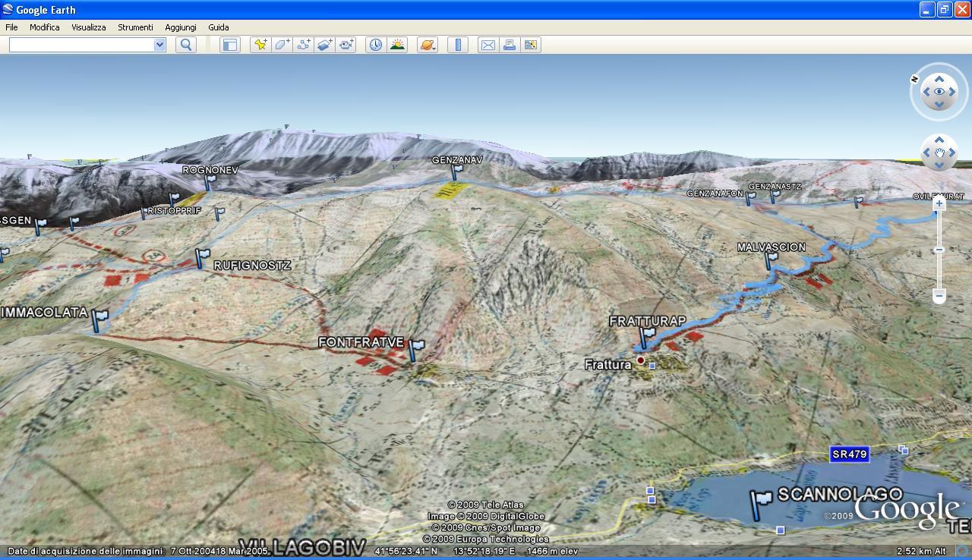Click inside the search input field
This screenshot has height=560, width=972.
(x=81, y=45)
